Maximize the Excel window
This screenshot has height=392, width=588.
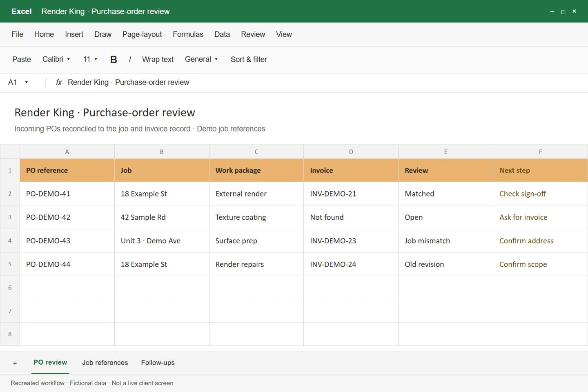[563, 11]
